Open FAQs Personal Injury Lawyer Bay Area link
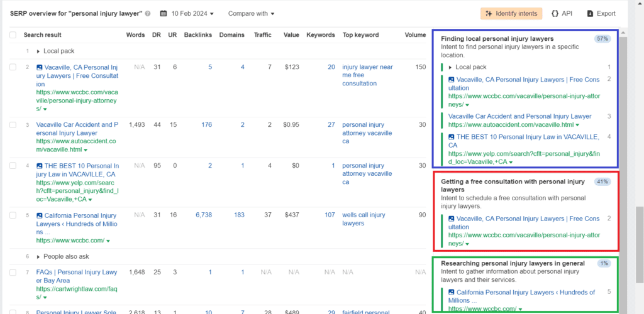This screenshot has width=644, height=314. pyautogui.click(x=77, y=276)
